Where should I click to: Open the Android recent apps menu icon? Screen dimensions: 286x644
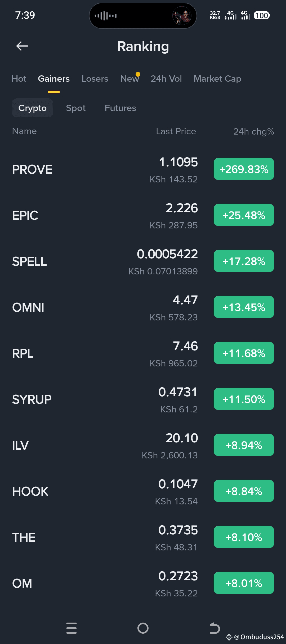click(71, 628)
